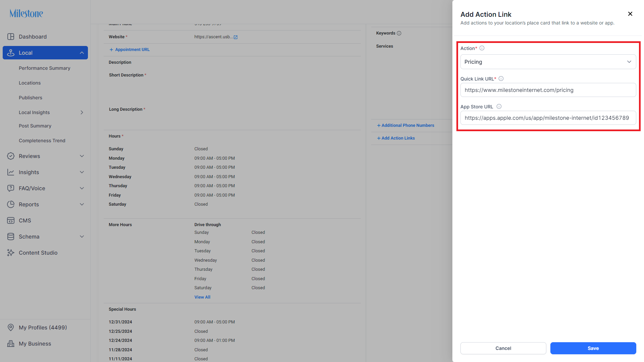644x362 pixels.
Task: Open Post Summary page
Action: [x=35, y=126]
